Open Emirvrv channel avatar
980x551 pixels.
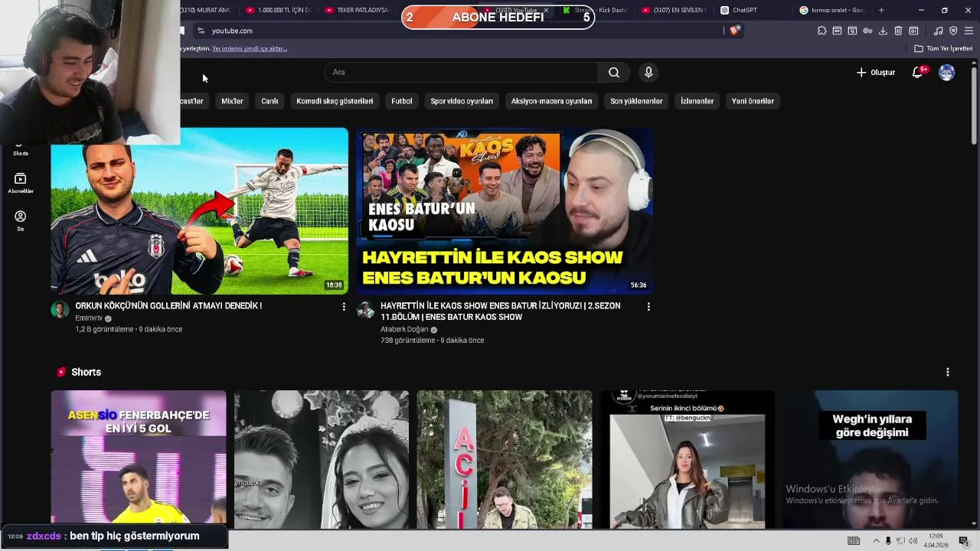coord(60,310)
